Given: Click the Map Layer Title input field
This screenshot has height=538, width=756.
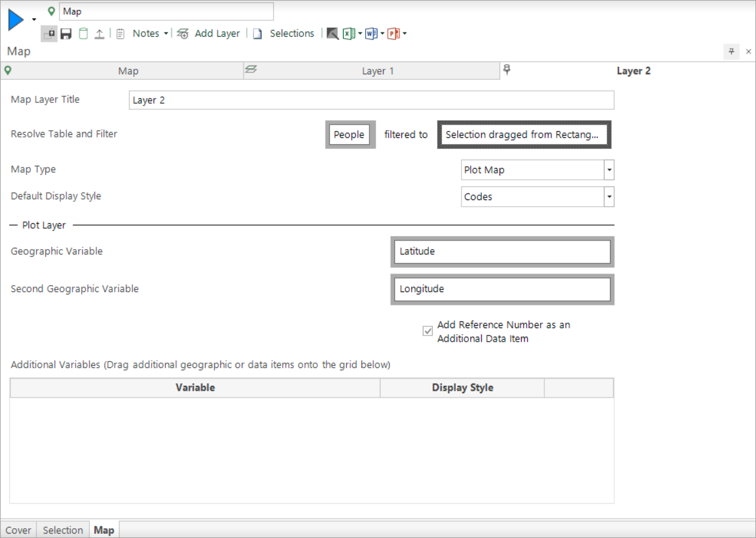Looking at the screenshot, I should 371,100.
